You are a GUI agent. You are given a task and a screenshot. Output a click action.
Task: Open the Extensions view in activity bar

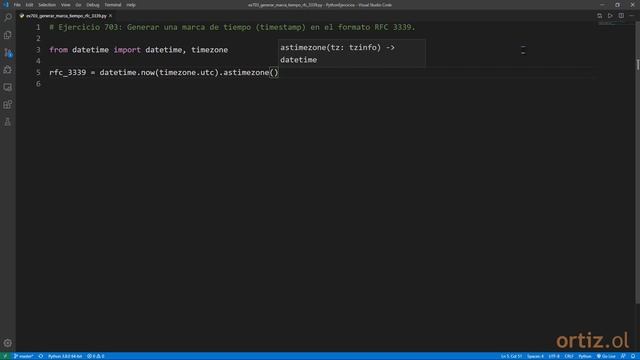pyautogui.click(x=8, y=104)
